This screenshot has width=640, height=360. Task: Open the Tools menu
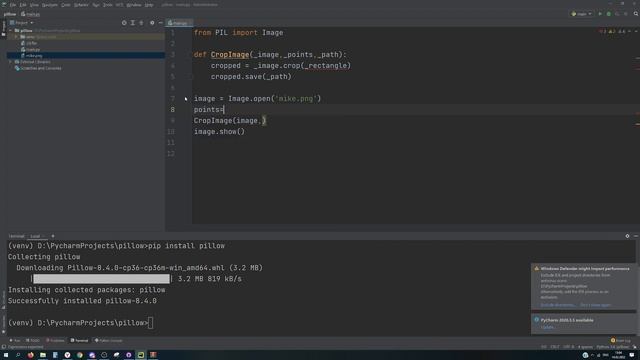[x=107, y=5]
